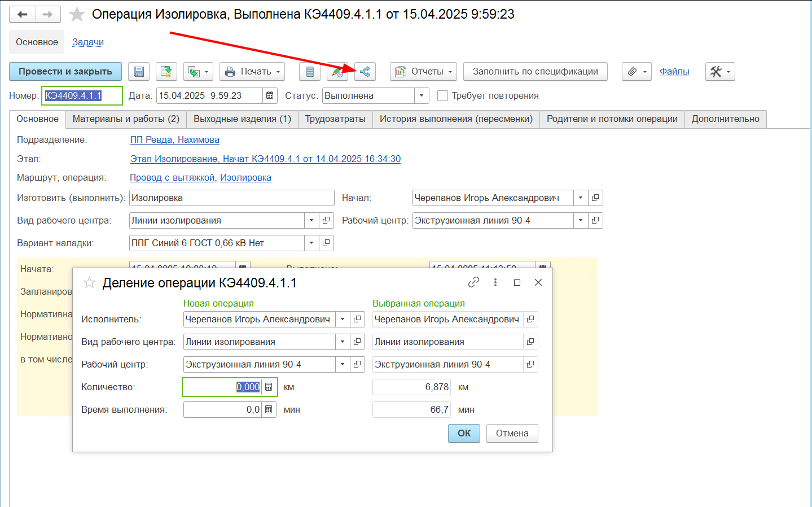Open the ПП Ревда, Нахимова link
Viewport: 812px width, 507px height.
click(x=175, y=140)
